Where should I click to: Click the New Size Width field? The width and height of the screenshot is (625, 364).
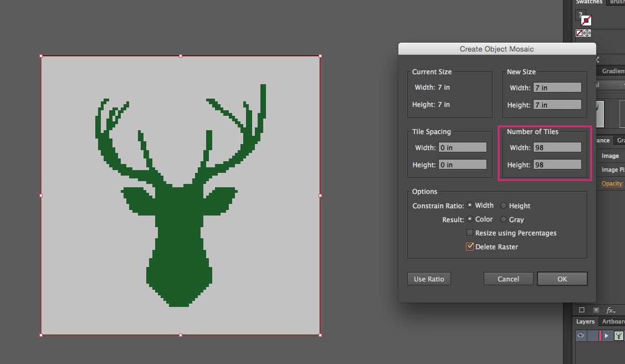(557, 88)
